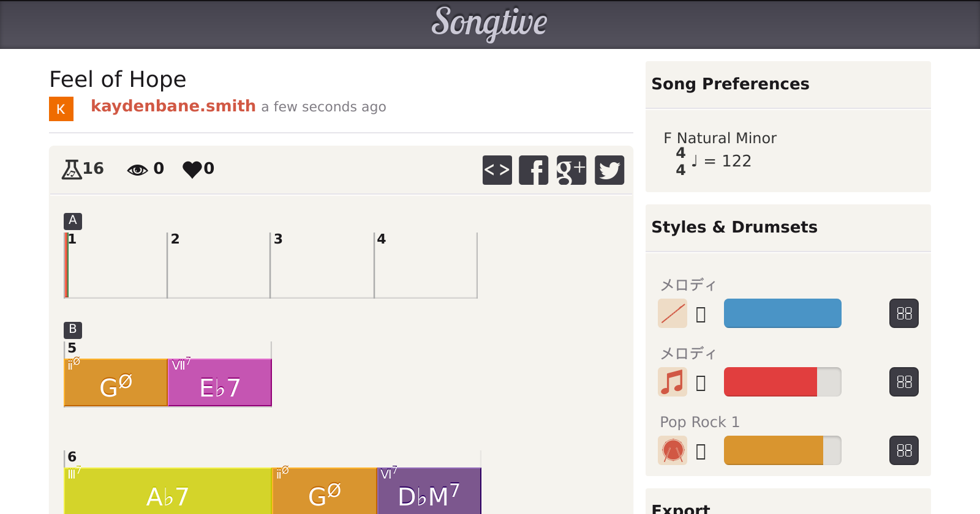Toggle the small box next to the flute icon
Viewport: 980px width, 514px height.
tap(701, 315)
